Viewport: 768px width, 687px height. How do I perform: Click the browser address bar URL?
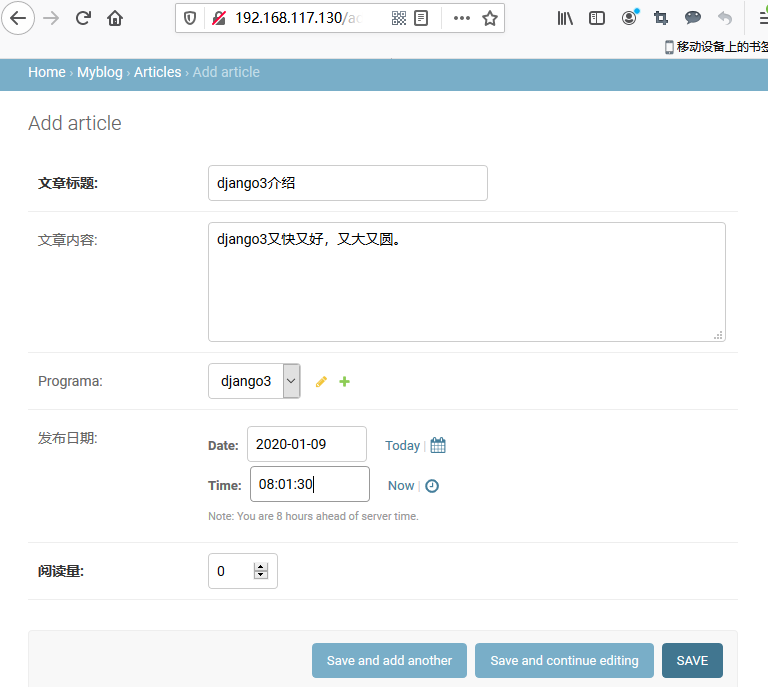pos(298,19)
